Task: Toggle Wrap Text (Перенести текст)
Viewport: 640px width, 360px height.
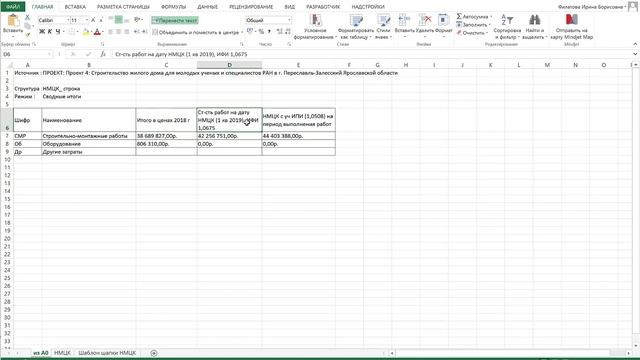Action: (x=175, y=20)
